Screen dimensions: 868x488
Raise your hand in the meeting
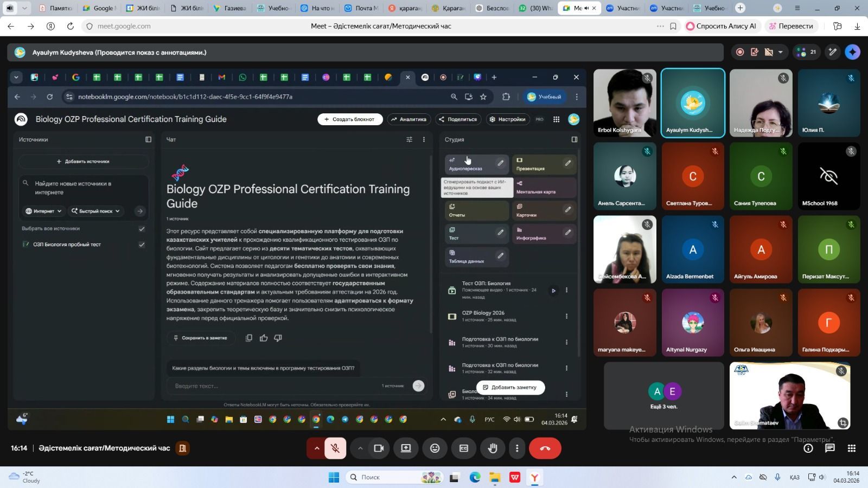click(x=493, y=448)
